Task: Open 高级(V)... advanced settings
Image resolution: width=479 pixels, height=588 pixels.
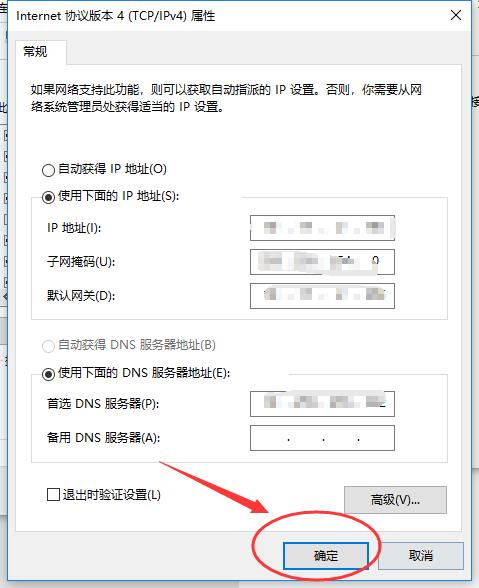Action: [x=395, y=500]
